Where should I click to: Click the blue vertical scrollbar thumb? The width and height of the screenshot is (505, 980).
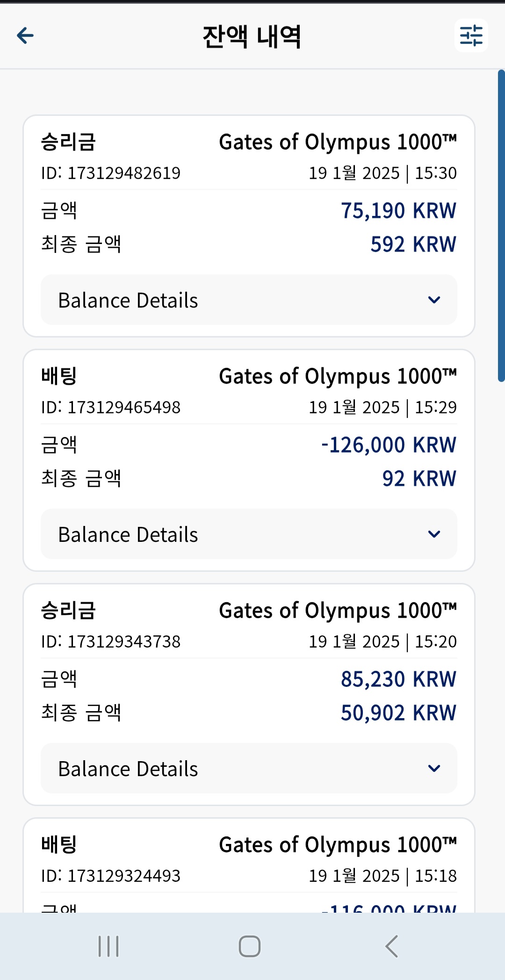coord(501,226)
